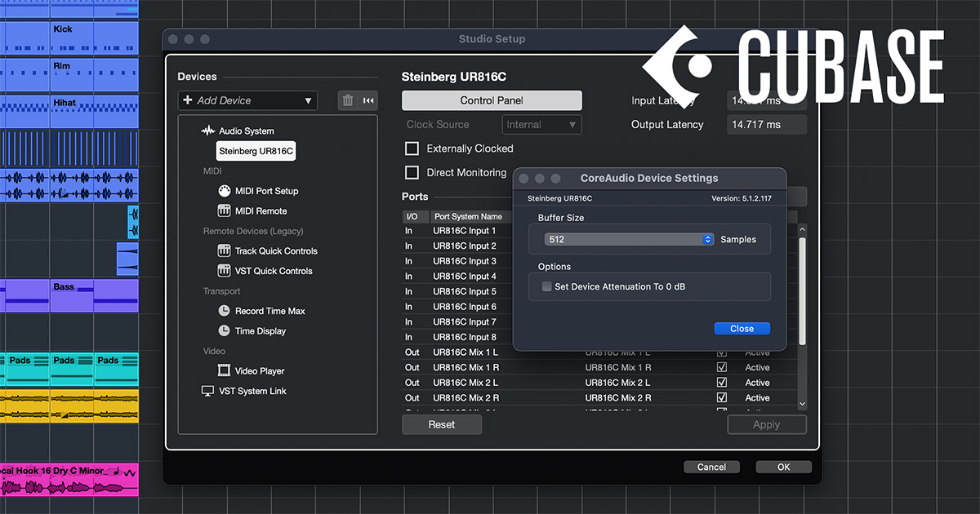Image resolution: width=980 pixels, height=514 pixels.
Task: Open VST Quick Controls via its icon
Action: [223, 270]
